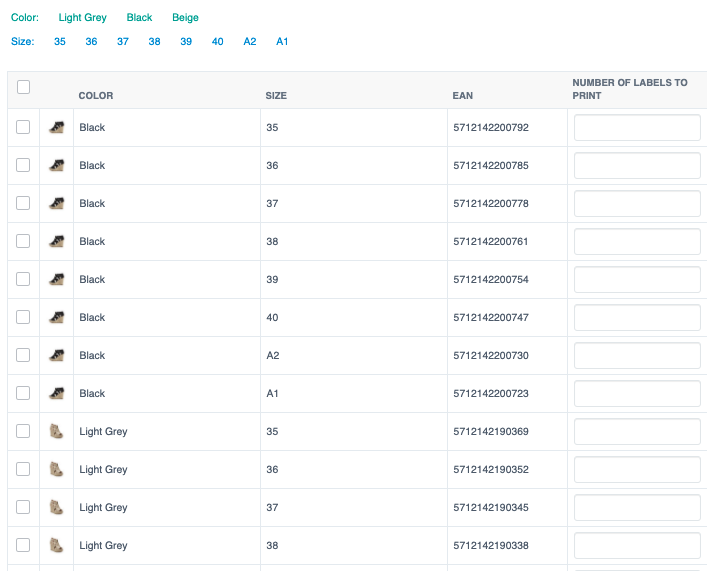Select size 35 filter link

(x=60, y=41)
